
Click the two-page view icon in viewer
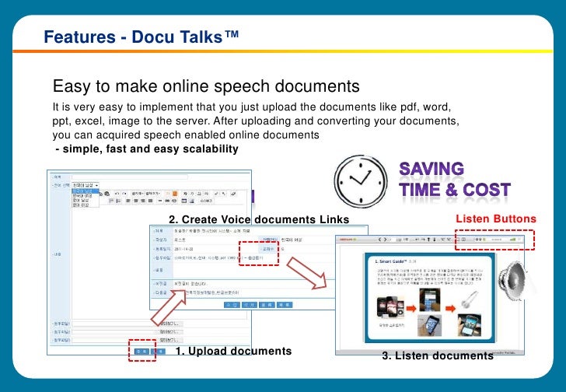pos(463,240)
